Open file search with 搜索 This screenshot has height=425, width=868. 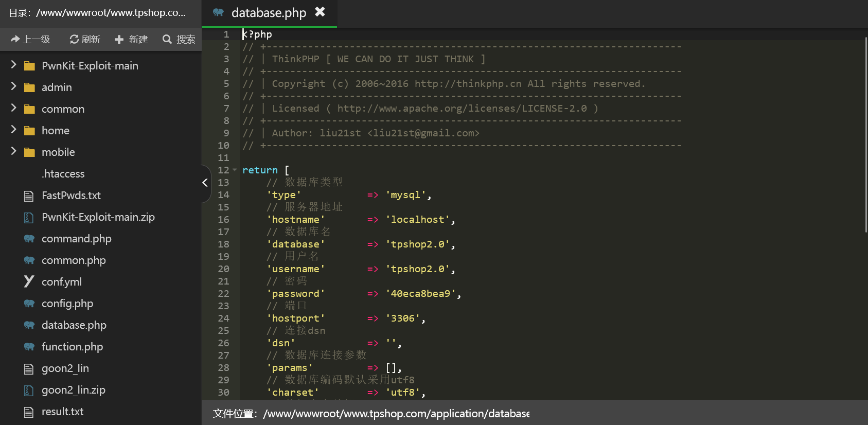[179, 39]
